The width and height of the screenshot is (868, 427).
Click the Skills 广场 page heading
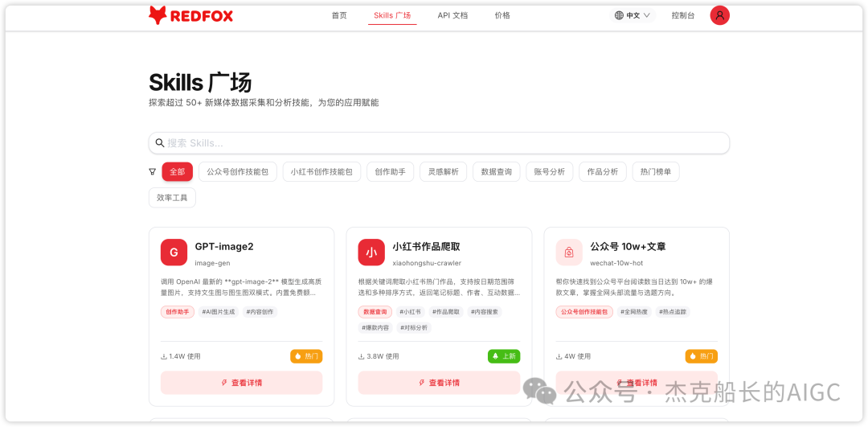point(200,83)
